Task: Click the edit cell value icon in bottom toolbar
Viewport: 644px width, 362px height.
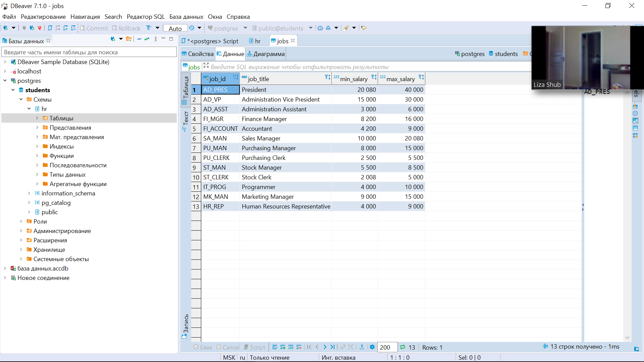Action: click(x=275, y=347)
